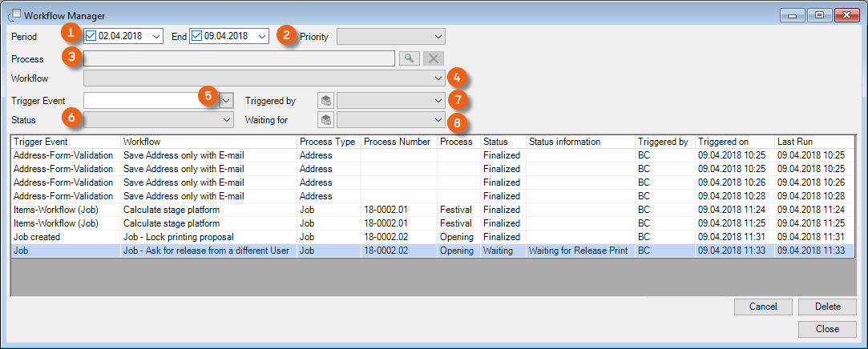
Task: Click the Delete button
Action: tap(828, 307)
